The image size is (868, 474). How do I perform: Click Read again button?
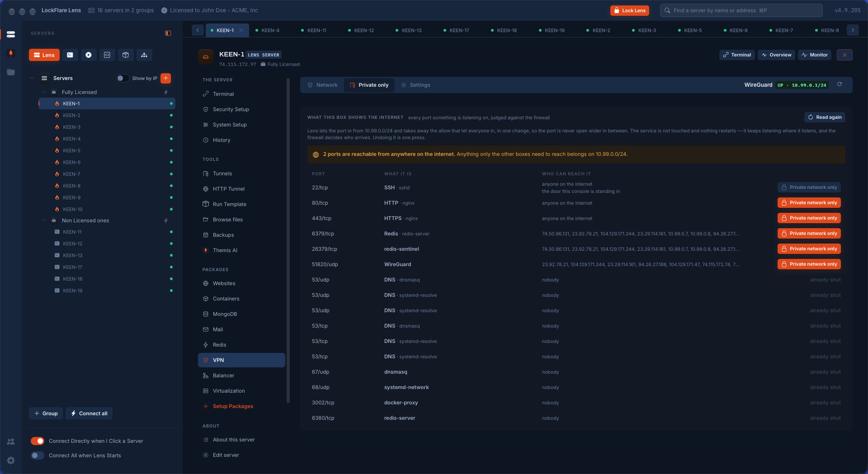point(825,117)
